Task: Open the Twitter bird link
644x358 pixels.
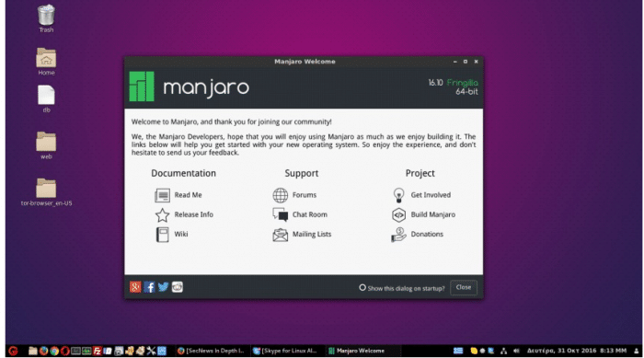Action: (x=163, y=287)
